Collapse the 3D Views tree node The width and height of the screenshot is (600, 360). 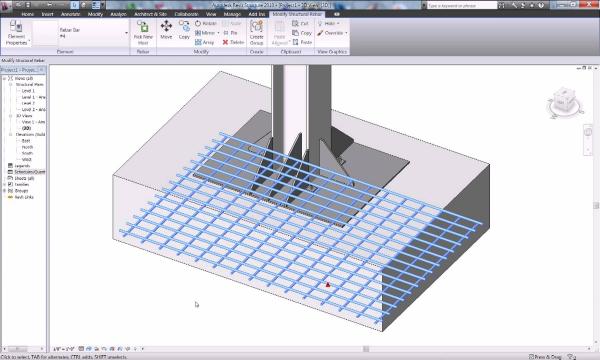coord(11,116)
